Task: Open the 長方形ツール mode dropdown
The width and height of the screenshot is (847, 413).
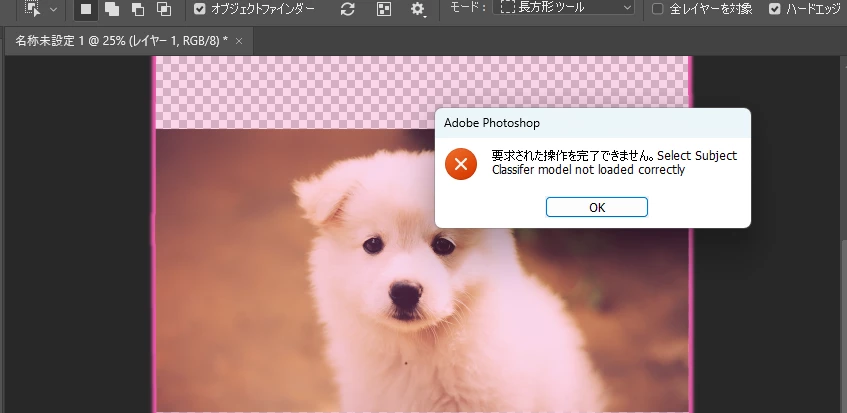Action: click(563, 8)
